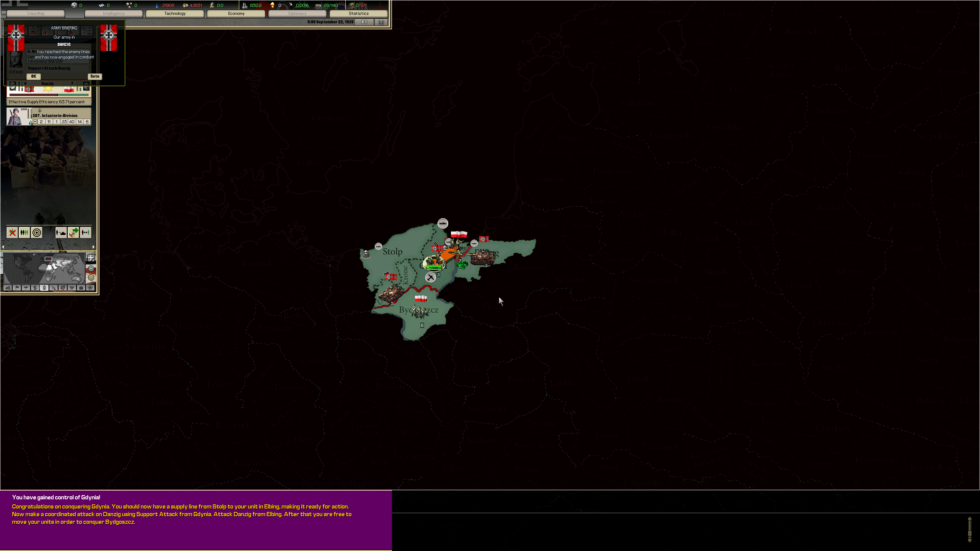
Task: Toggle the game pause/play button
Action: 364,22
